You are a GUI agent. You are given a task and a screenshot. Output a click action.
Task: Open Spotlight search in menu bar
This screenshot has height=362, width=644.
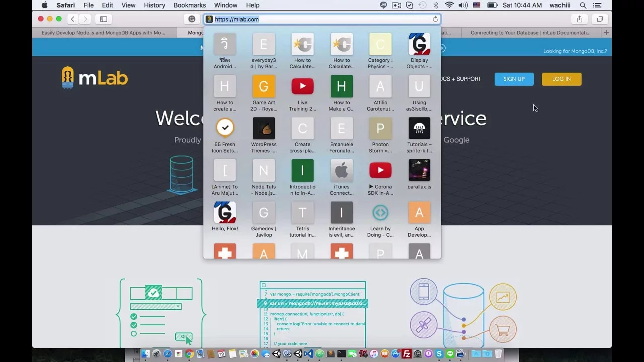click(583, 5)
